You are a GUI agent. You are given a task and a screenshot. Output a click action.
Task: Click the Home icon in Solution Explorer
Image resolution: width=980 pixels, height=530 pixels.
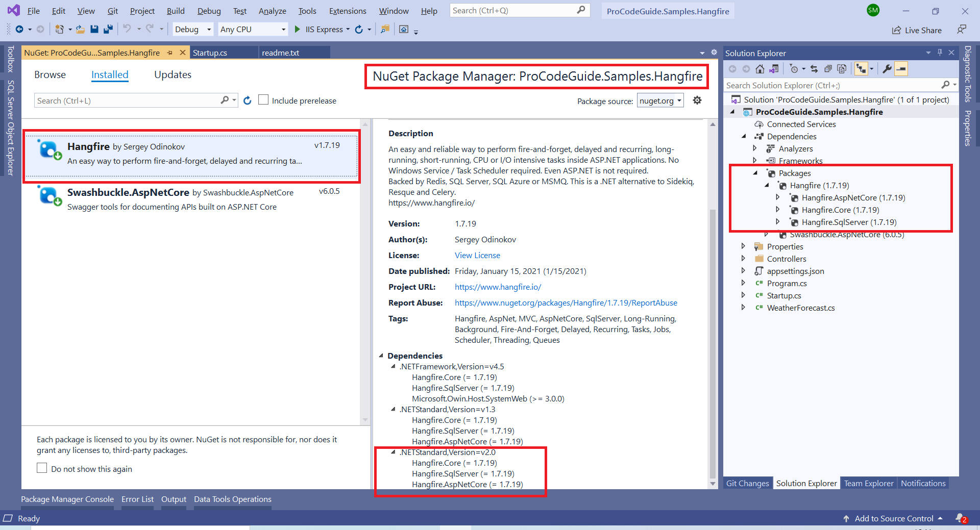[x=760, y=69]
